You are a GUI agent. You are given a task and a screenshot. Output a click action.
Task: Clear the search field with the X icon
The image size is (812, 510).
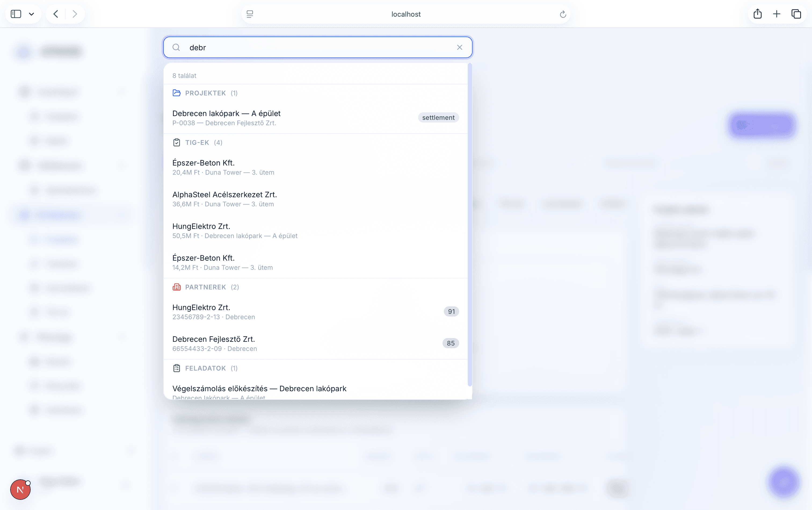tap(459, 48)
